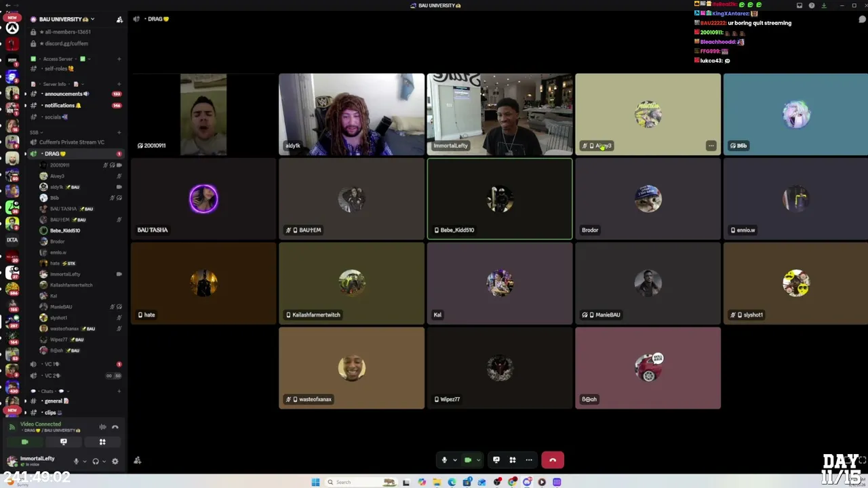Select the DRAG voice channel

(75, 154)
